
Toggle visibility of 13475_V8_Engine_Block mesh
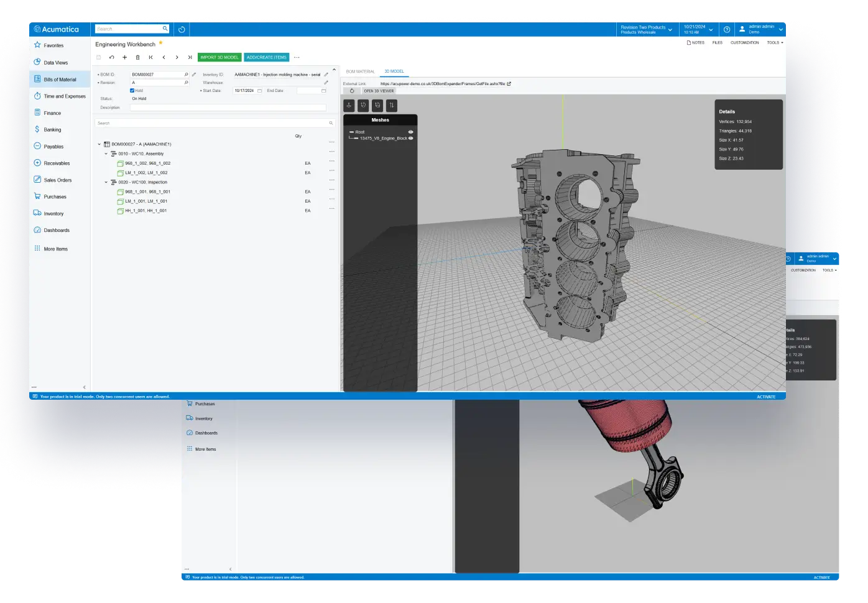(410, 138)
